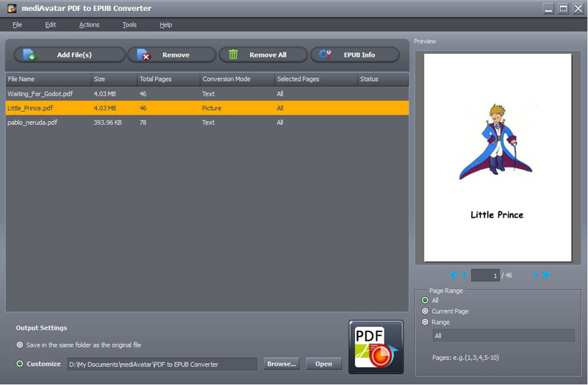Open the Tools menu

pos(129,25)
